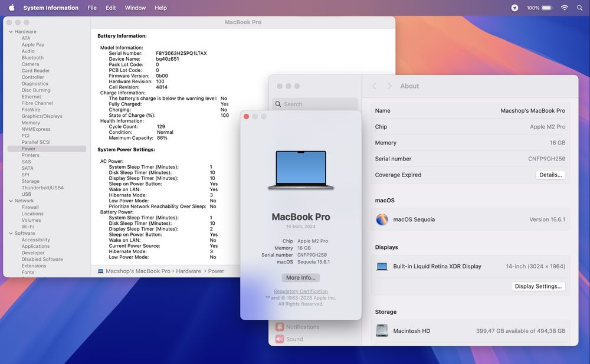
Task: Select Printers in the sidebar
Action: click(30, 155)
